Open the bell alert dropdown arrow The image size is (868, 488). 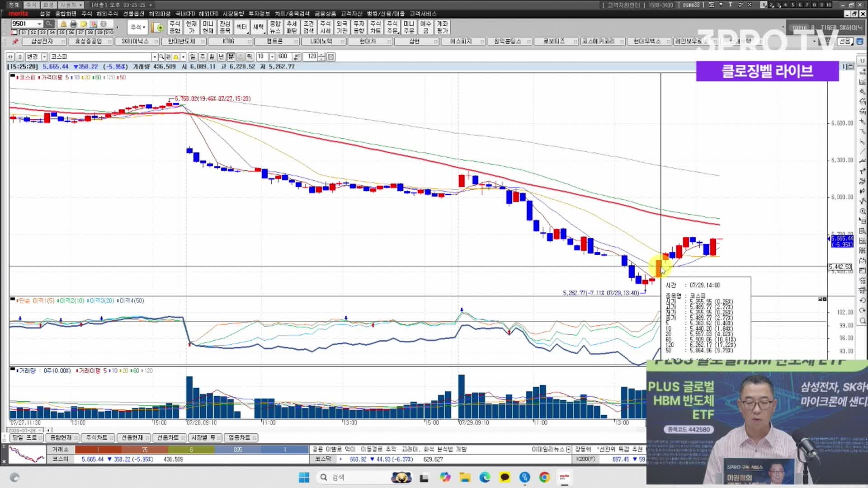coord(183,56)
